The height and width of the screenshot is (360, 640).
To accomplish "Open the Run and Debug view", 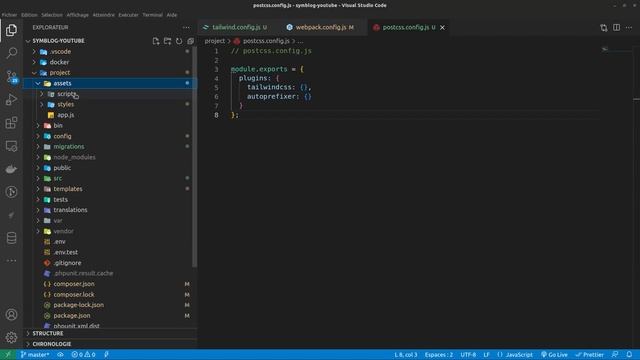I will point(11,100).
